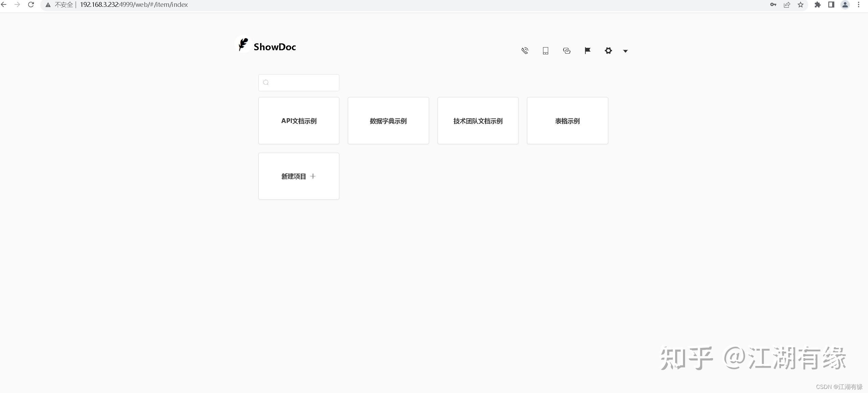Click the ShowDoc feather logo
The image size is (868, 393).
243,44
